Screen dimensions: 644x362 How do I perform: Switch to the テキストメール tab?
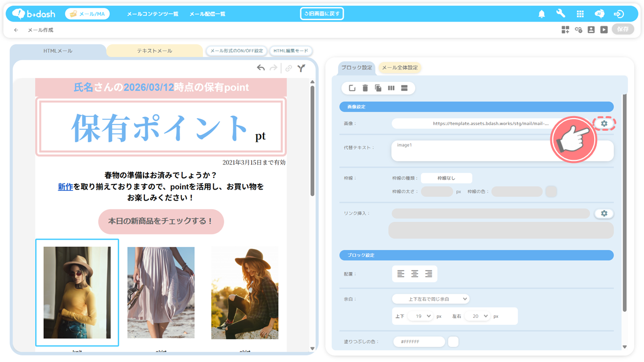click(154, 51)
